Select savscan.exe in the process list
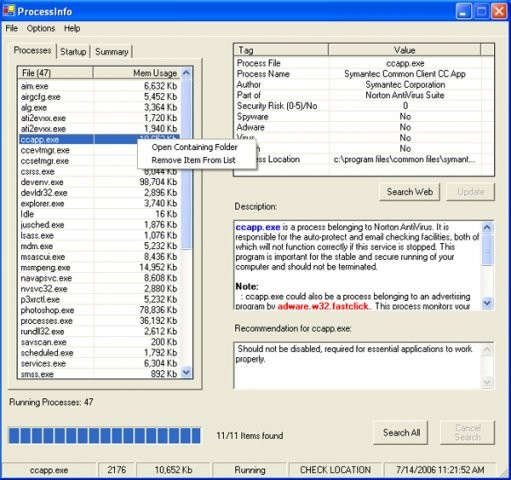Screen dimensions: 511x480 click(99, 342)
